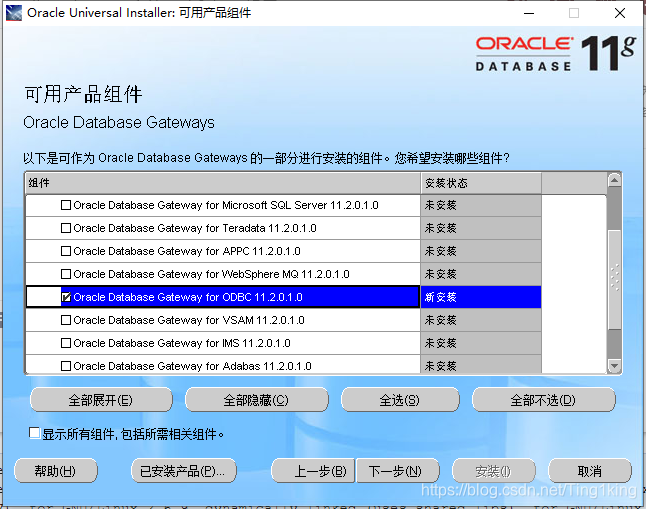This screenshot has width=646, height=509.
Task: Click 安装状态 column header
Action: pyautogui.click(x=481, y=183)
